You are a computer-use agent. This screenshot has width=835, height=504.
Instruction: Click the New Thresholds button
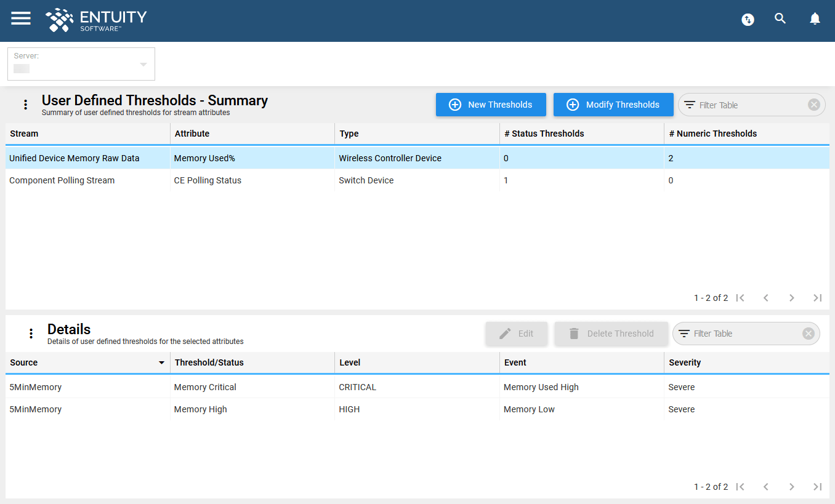(491, 105)
